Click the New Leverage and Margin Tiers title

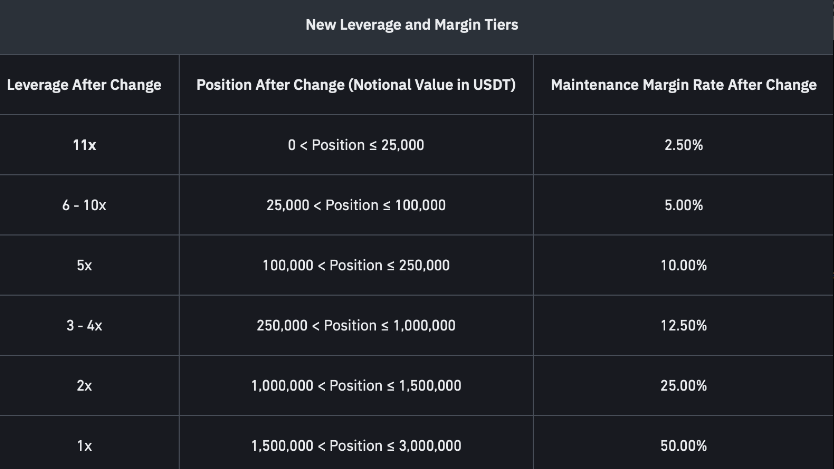coord(412,25)
